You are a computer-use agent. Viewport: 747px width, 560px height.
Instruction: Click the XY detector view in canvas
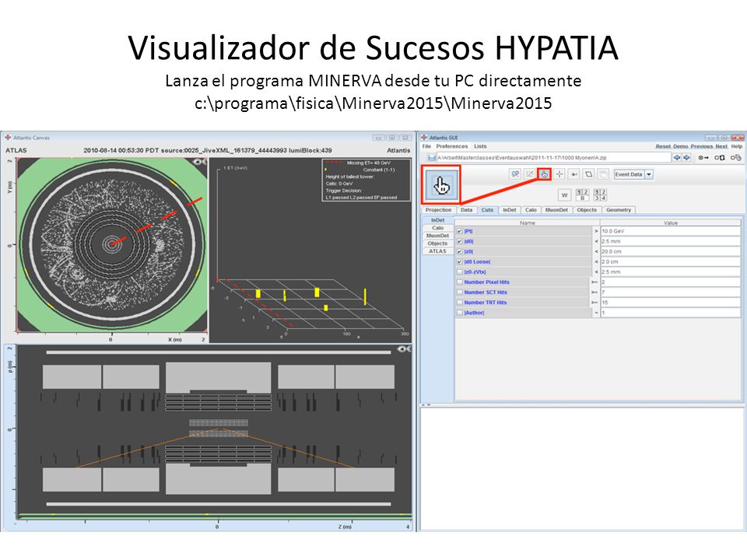(112, 245)
